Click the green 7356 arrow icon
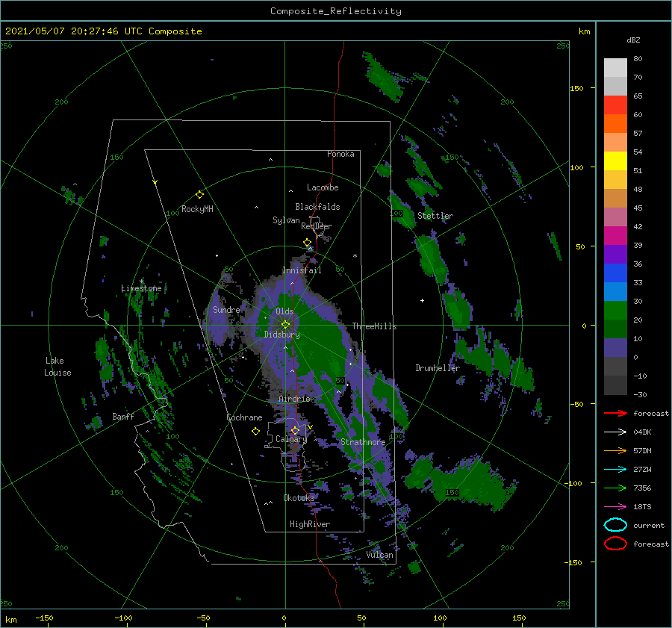 tap(615, 488)
